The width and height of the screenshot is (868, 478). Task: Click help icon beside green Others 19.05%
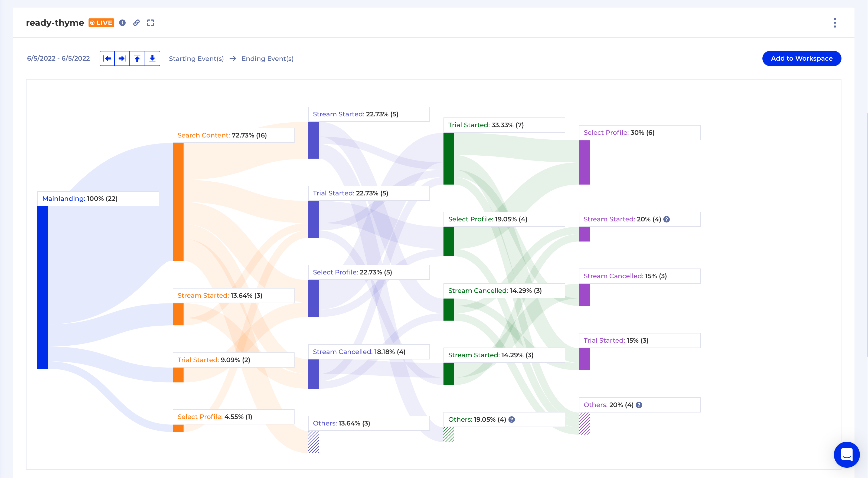(x=511, y=419)
